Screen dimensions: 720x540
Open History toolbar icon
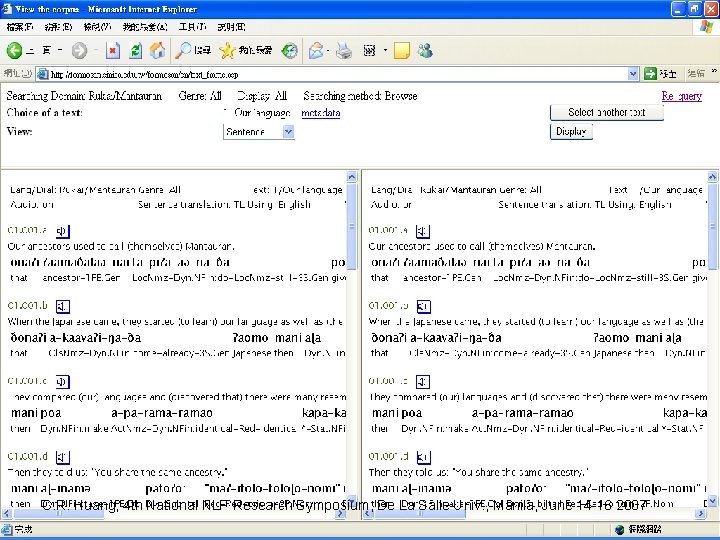[289, 51]
